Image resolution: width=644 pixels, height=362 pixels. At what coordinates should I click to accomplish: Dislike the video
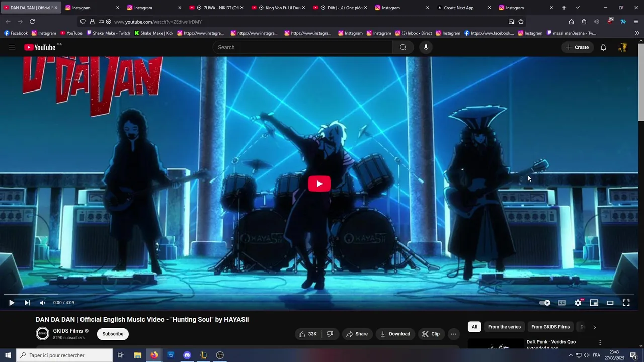330,334
